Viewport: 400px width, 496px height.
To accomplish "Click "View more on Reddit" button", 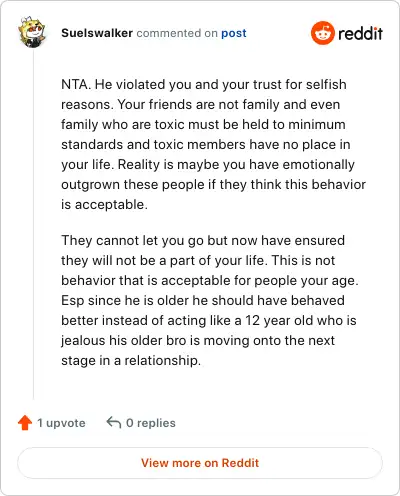I will click(200, 463).
